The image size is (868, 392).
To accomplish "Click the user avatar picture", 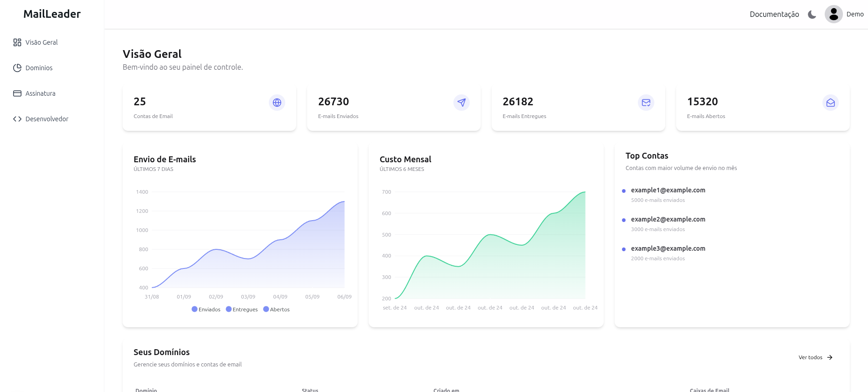I will (x=833, y=14).
